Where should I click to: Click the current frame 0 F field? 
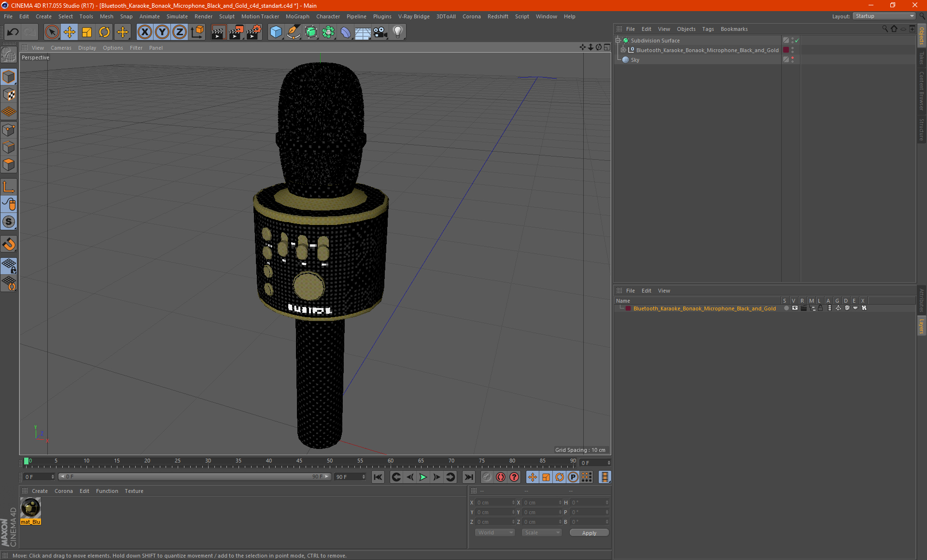tap(39, 477)
